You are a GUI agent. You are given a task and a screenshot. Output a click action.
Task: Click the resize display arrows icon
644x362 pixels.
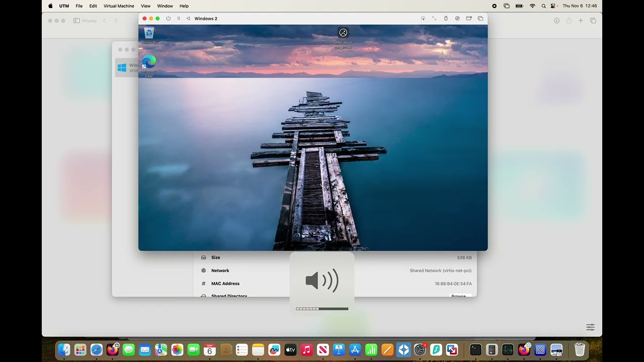[434, 19]
